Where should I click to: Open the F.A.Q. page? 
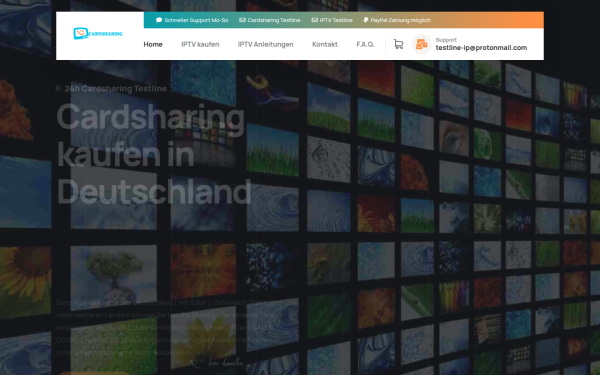coord(365,44)
